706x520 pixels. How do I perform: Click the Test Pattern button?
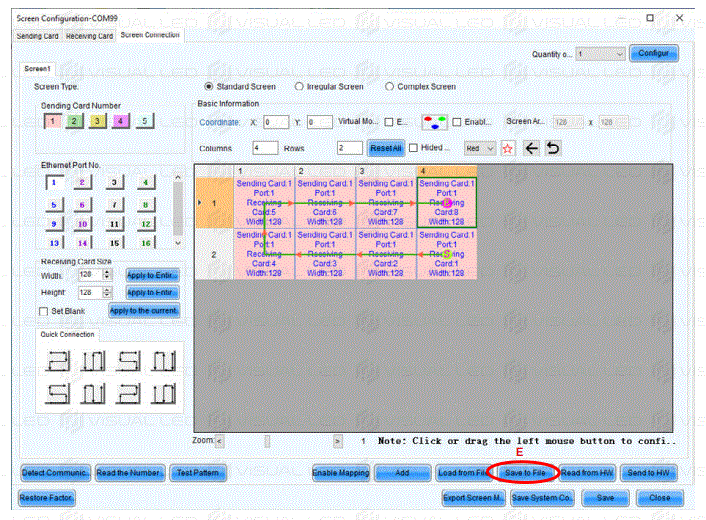[198, 473]
